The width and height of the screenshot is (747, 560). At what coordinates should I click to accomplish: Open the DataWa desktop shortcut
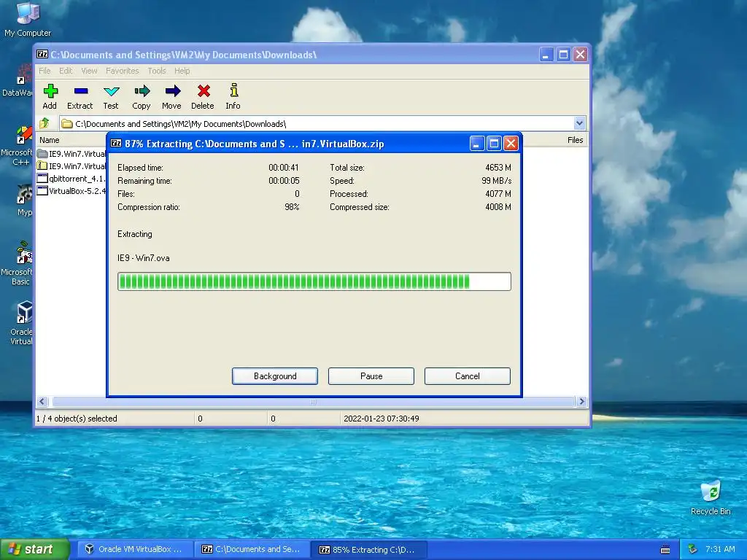point(18,80)
